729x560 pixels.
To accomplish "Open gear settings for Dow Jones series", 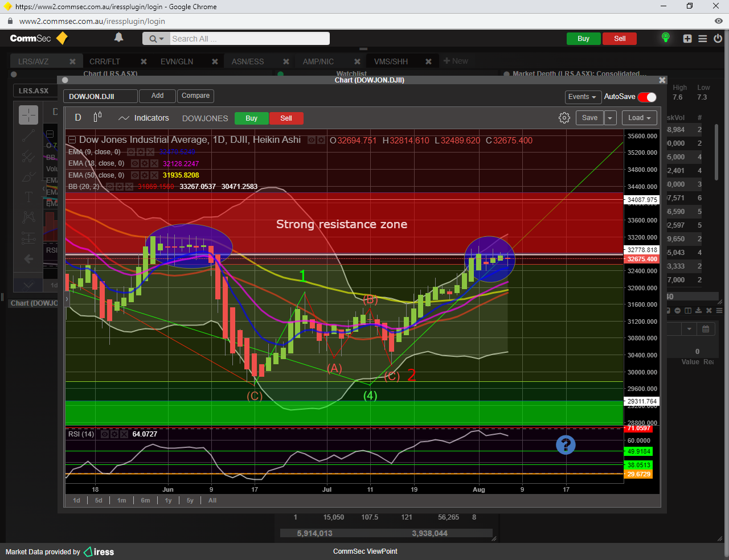I will 321,140.
